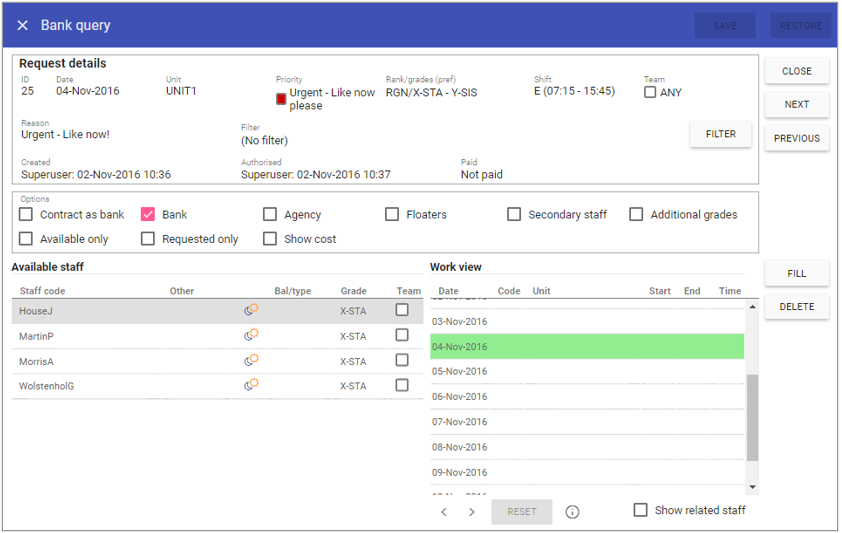Check the Available only option
The image size is (842, 533).
(x=26, y=239)
